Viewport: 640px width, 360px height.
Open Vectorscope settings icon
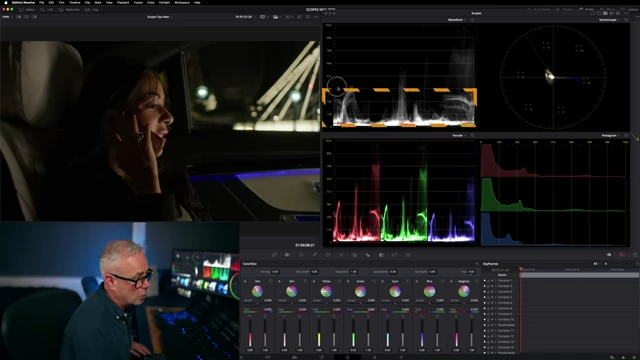[626, 20]
